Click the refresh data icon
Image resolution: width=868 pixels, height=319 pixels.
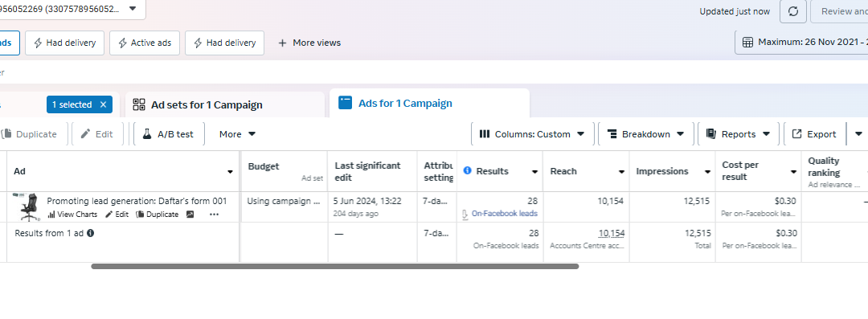(792, 11)
